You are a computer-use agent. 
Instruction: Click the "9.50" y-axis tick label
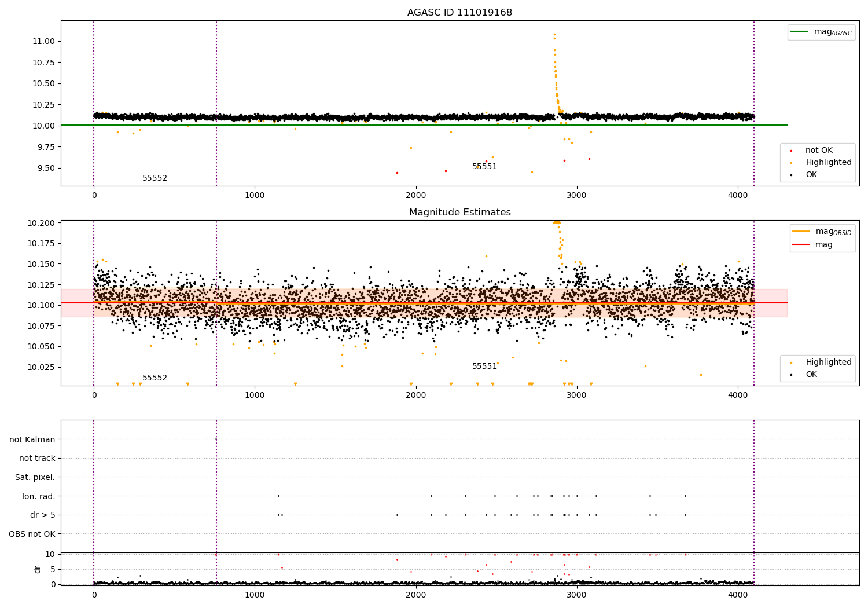point(47,168)
